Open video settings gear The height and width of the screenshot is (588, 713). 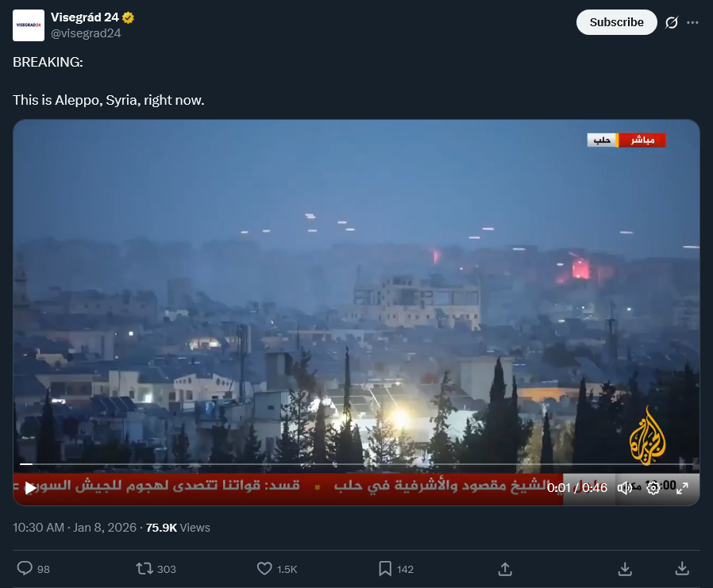click(x=653, y=488)
